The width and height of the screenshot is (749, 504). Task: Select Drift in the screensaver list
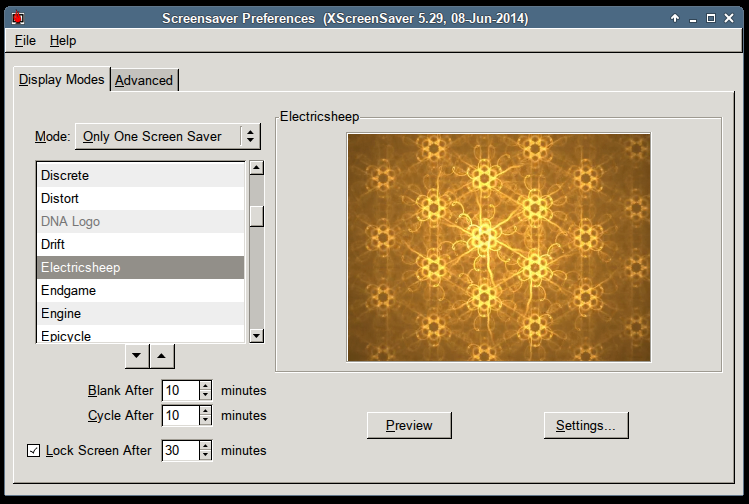[x=140, y=244]
